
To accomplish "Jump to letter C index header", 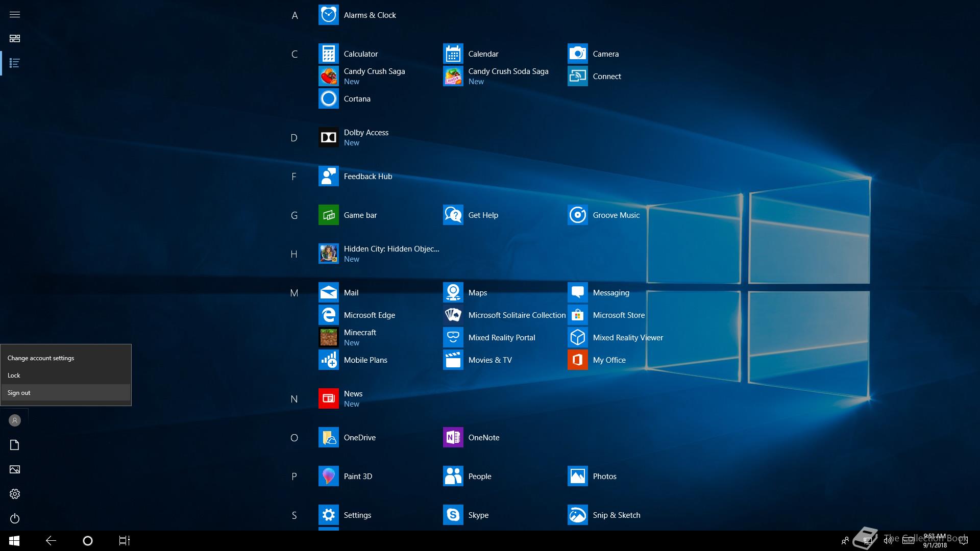I will [x=295, y=54].
